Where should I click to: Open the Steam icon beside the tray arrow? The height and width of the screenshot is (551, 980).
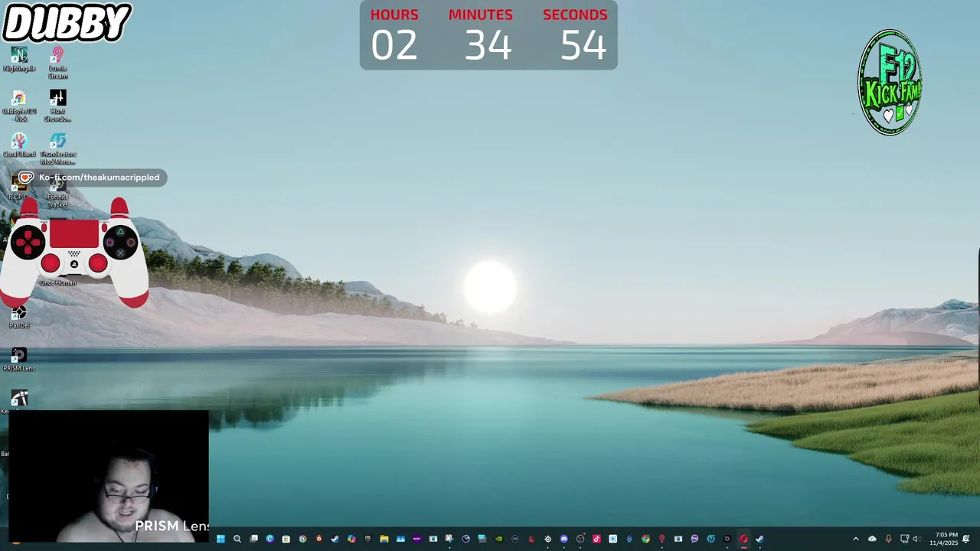[759, 539]
